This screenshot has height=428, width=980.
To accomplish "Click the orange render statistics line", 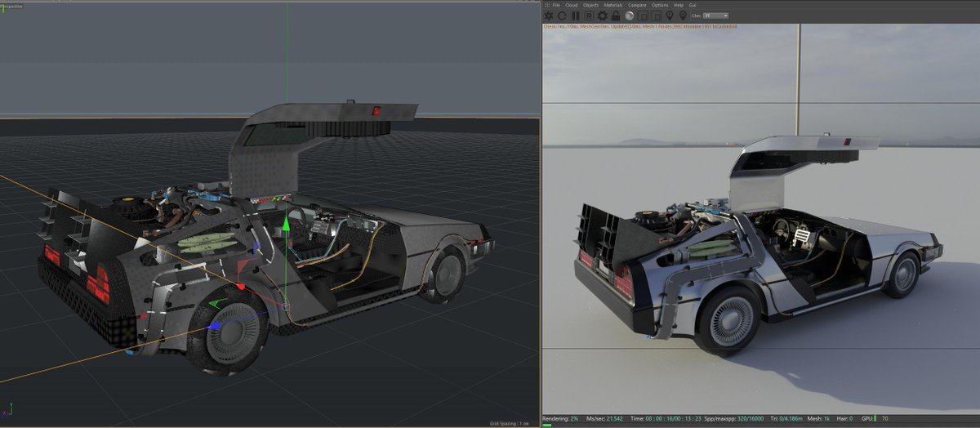I will pos(640,26).
